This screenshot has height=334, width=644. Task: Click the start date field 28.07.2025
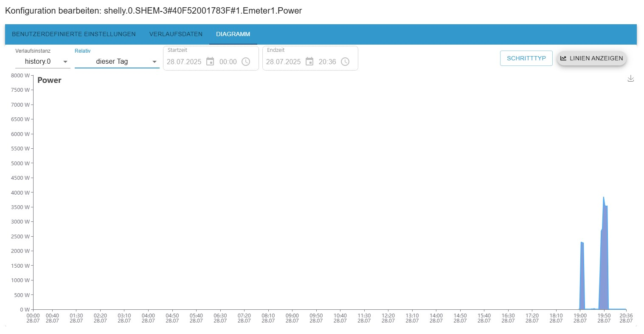pos(184,62)
